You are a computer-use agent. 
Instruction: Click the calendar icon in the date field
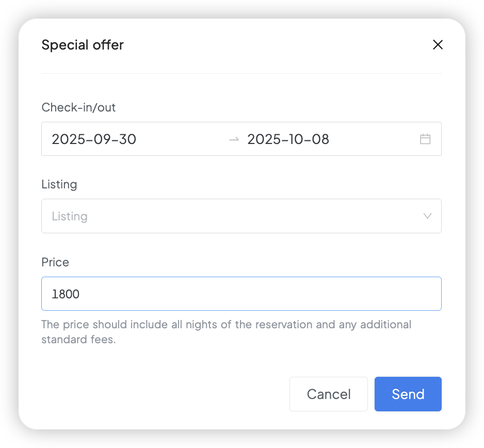click(425, 139)
